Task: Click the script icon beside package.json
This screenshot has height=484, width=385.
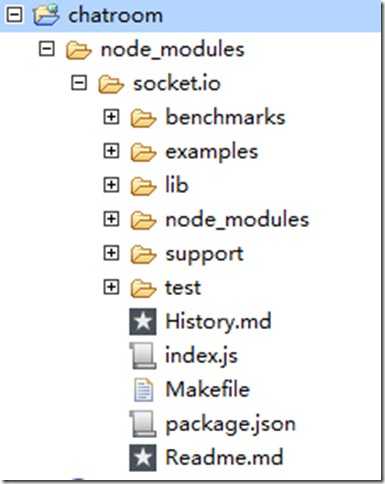Action: [143, 424]
